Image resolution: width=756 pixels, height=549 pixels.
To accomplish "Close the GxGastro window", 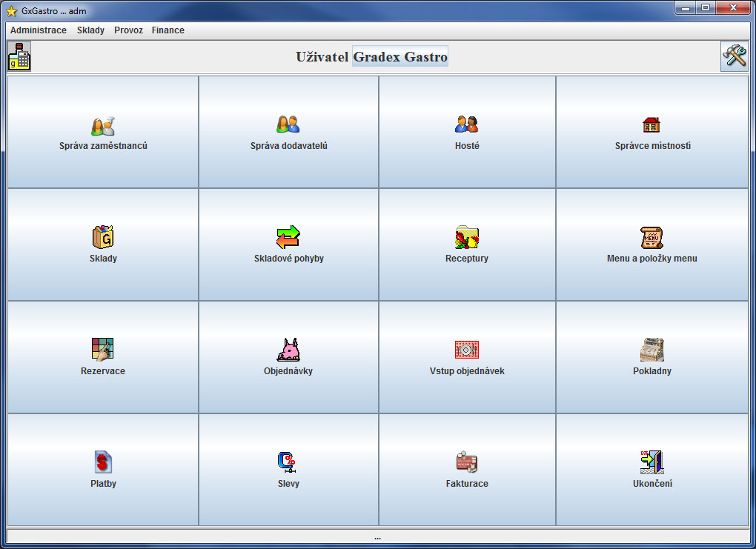I will pos(733,7).
